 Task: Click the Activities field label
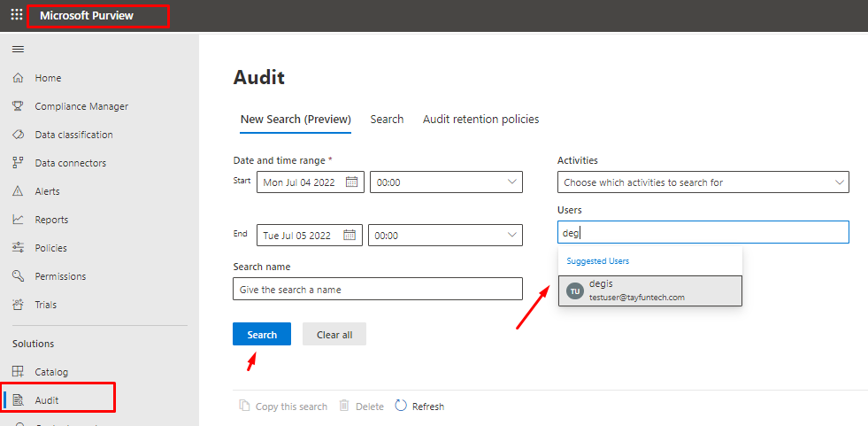click(578, 160)
